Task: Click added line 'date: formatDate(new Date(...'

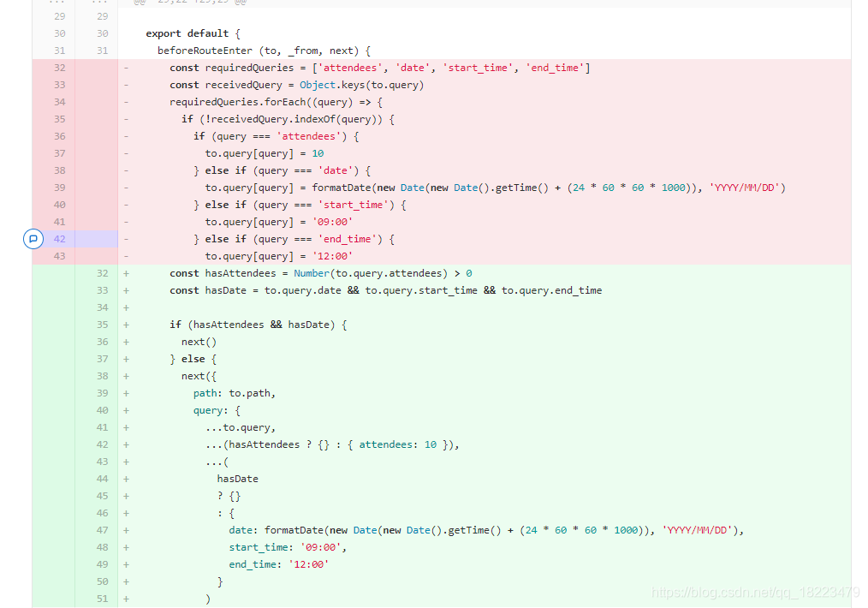Action: [x=486, y=530]
